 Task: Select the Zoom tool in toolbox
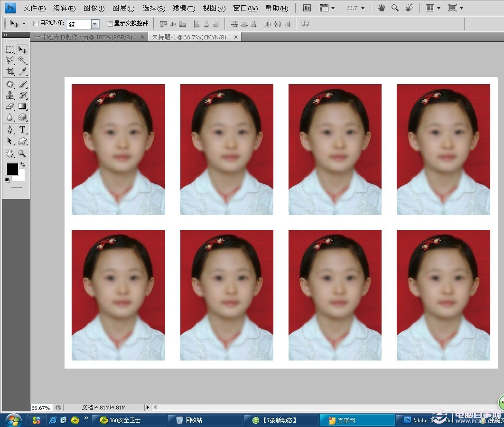tap(22, 154)
